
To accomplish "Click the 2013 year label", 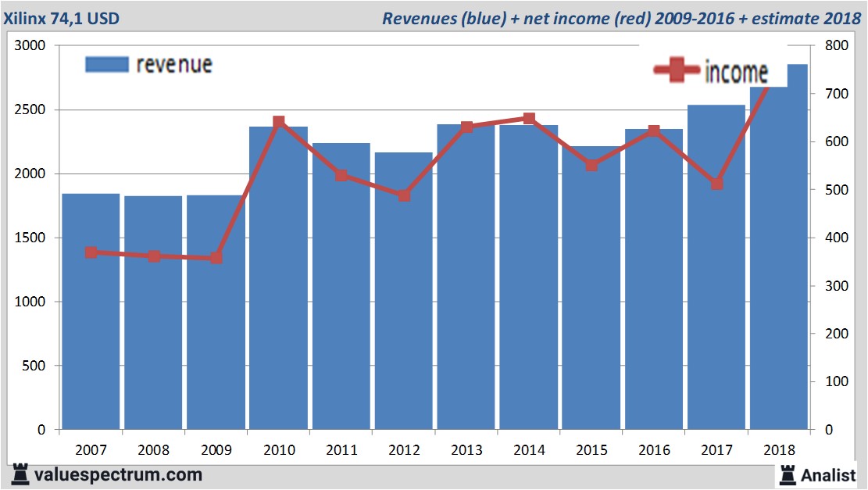I will point(466,450).
